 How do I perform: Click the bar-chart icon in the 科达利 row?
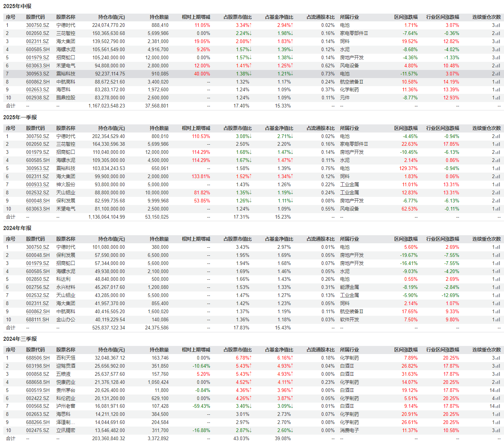pyautogui.click(x=498, y=279)
